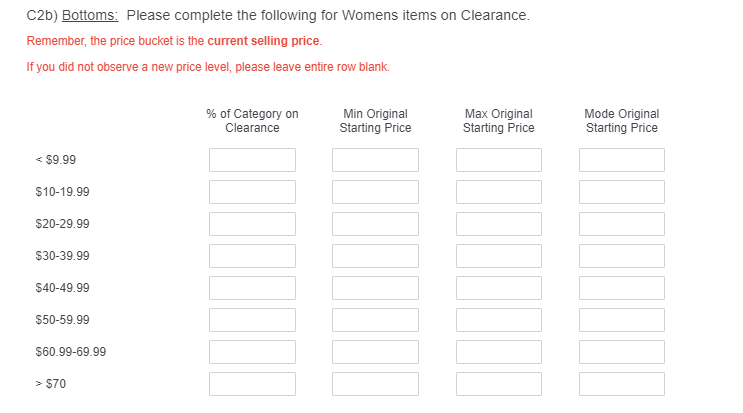Click % of Category field for $60.99-69.99
Image resolution: width=743 pixels, height=413 pixels.
[252, 352]
